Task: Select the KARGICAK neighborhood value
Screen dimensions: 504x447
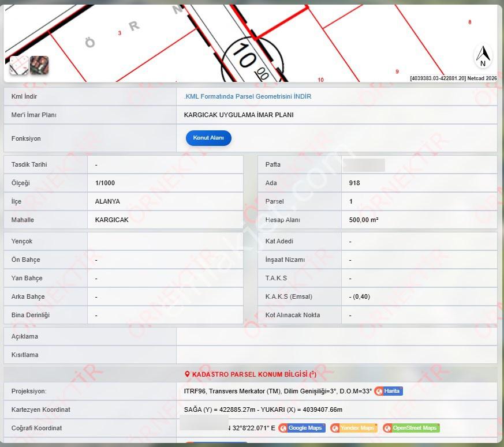Action: pyautogui.click(x=111, y=220)
